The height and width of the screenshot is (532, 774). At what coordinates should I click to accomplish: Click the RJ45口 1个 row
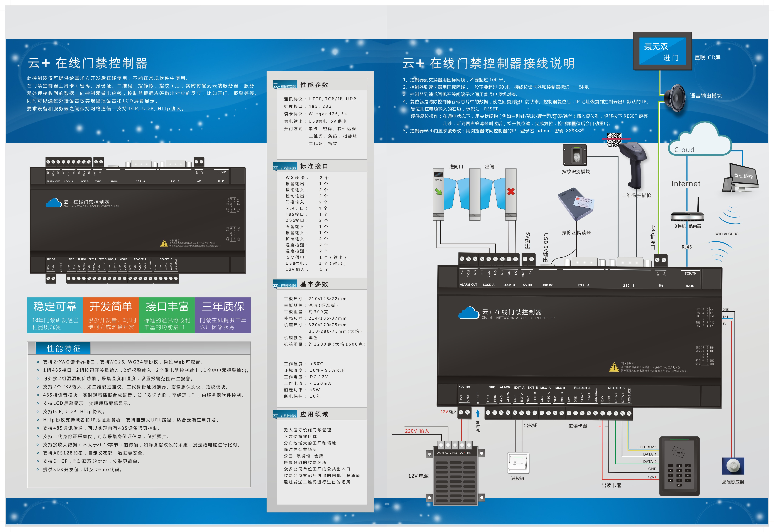(306, 208)
